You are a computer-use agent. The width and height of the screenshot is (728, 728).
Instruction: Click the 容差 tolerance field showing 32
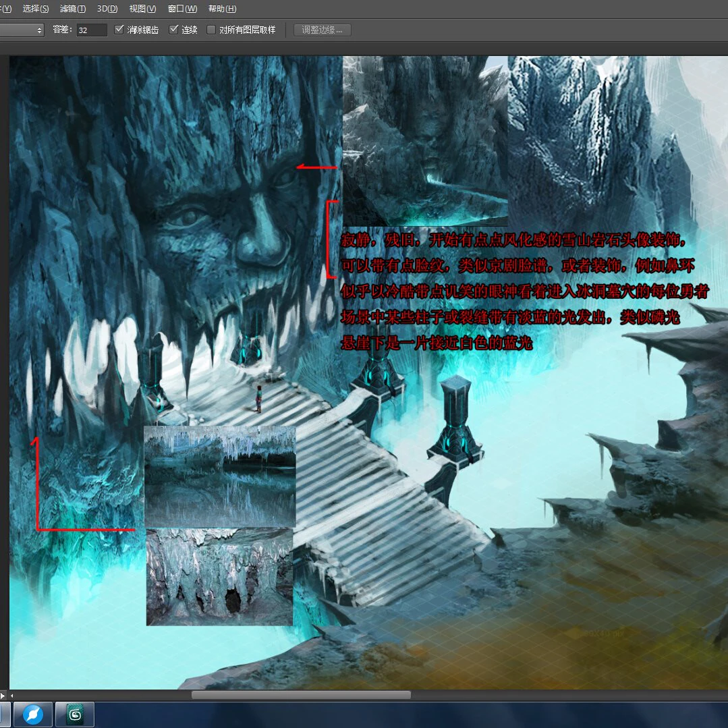(92, 30)
